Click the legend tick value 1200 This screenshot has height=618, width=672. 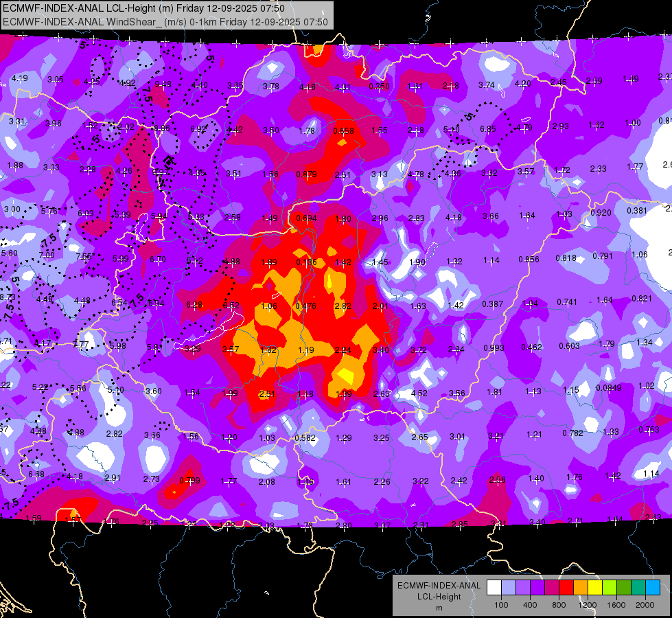pos(587,605)
